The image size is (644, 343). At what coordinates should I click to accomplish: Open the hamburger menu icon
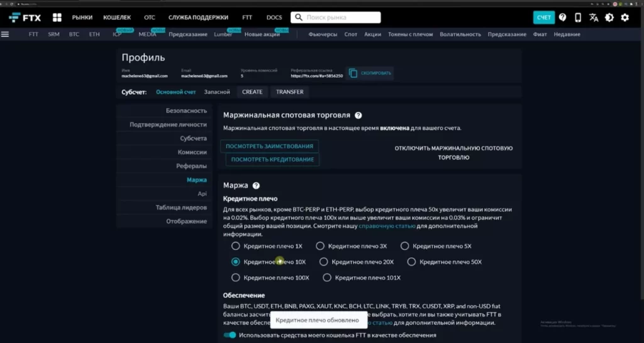pyautogui.click(x=5, y=35)
